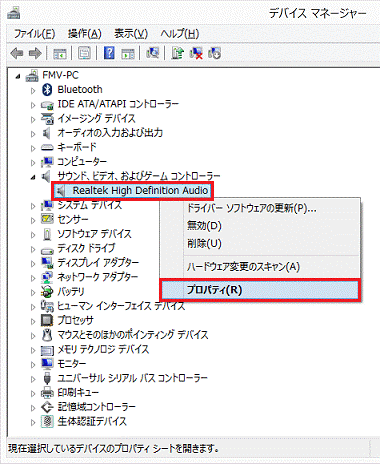Choose 削除(U) in context menu
This screenshot has width=380, height=464.
click(260, 244)
